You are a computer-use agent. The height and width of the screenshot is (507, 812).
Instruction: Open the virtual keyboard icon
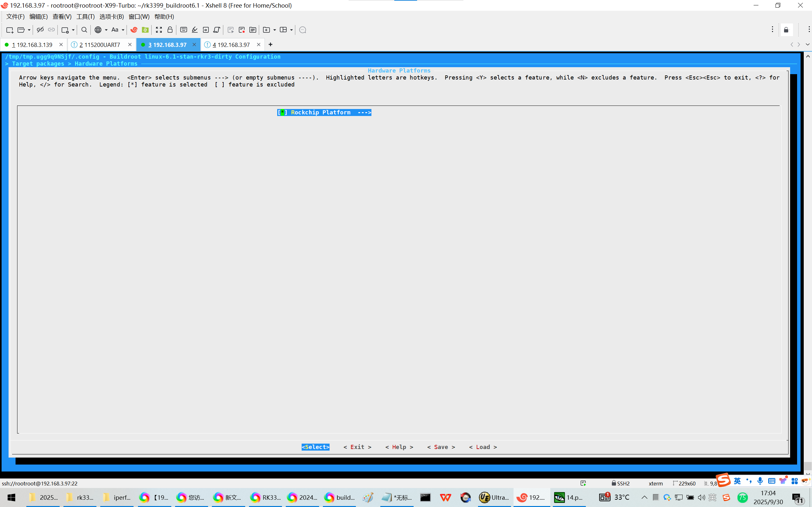(x=184, y=30)
